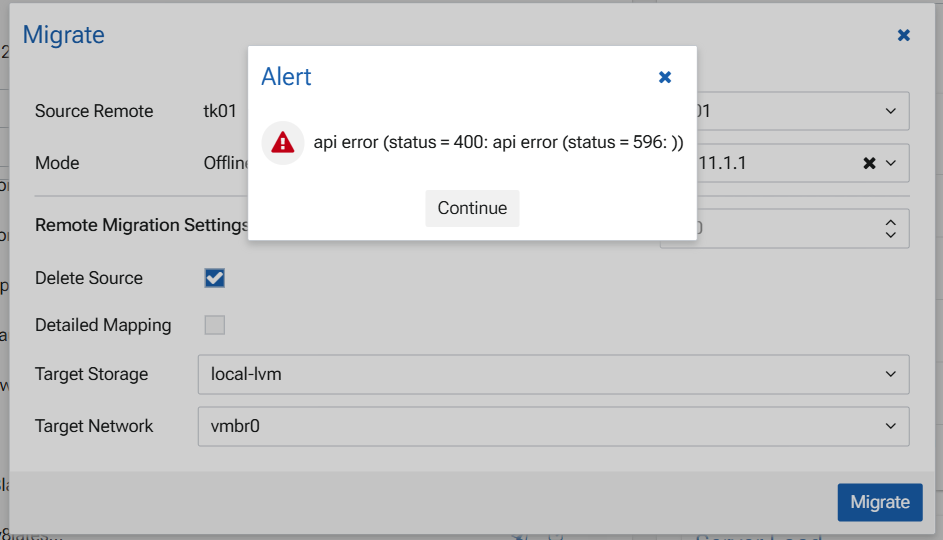Enable the Detailed Mapping checkbox

(x=215, y=325)
